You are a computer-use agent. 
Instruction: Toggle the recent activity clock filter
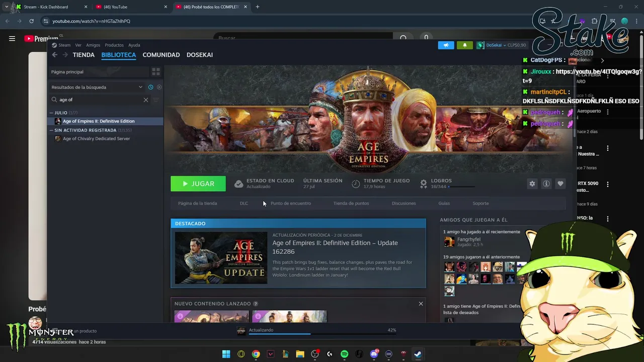click(x=150, y=87)
